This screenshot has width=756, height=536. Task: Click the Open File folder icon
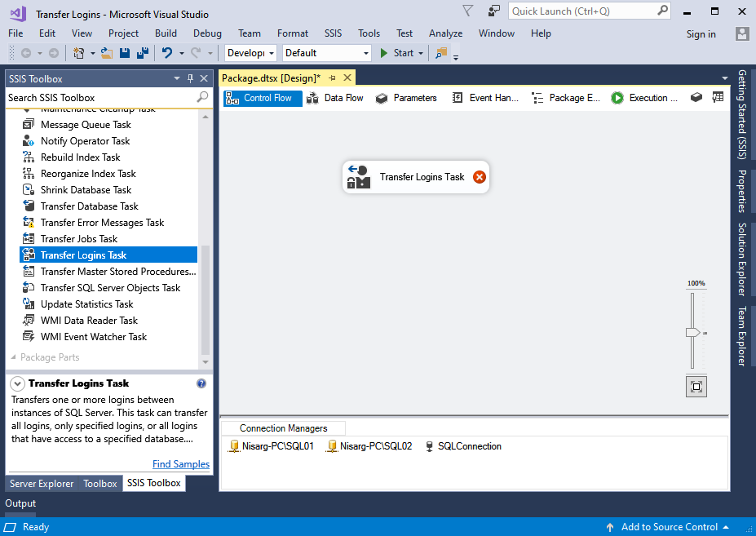tap(107, 53)
